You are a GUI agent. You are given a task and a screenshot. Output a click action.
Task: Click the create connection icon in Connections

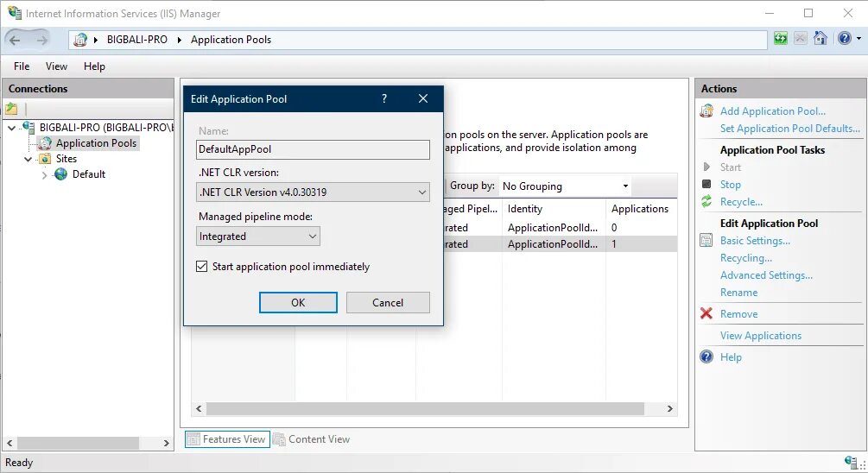[x=11, y=109]
